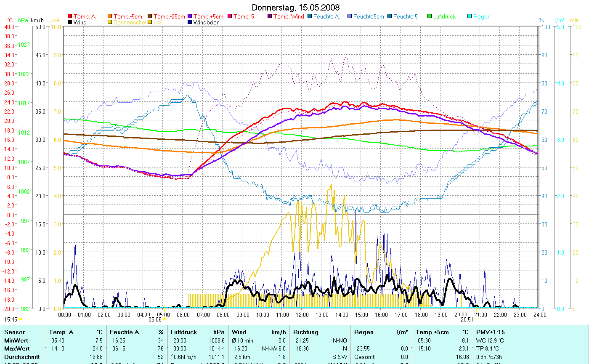Screen dimensions: 589x364
Task: Click the 12:00 time axis label
Action: [x=302, y=314]
